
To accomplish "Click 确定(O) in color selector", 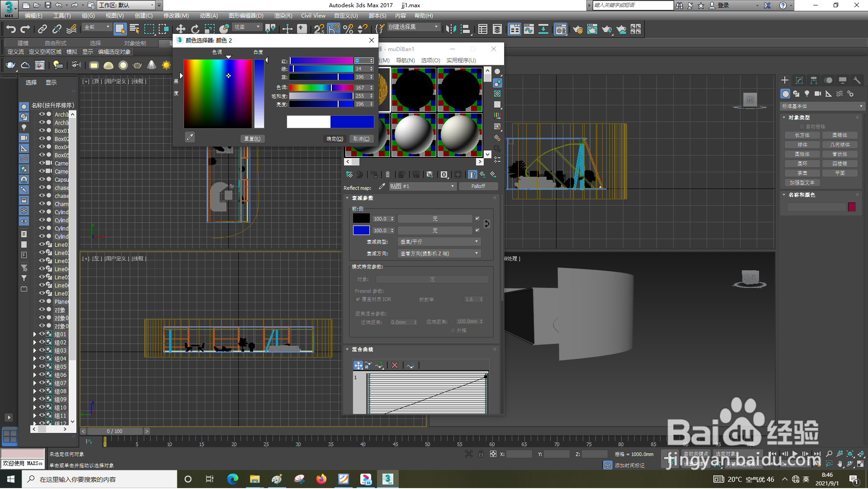I will [335, 139].
